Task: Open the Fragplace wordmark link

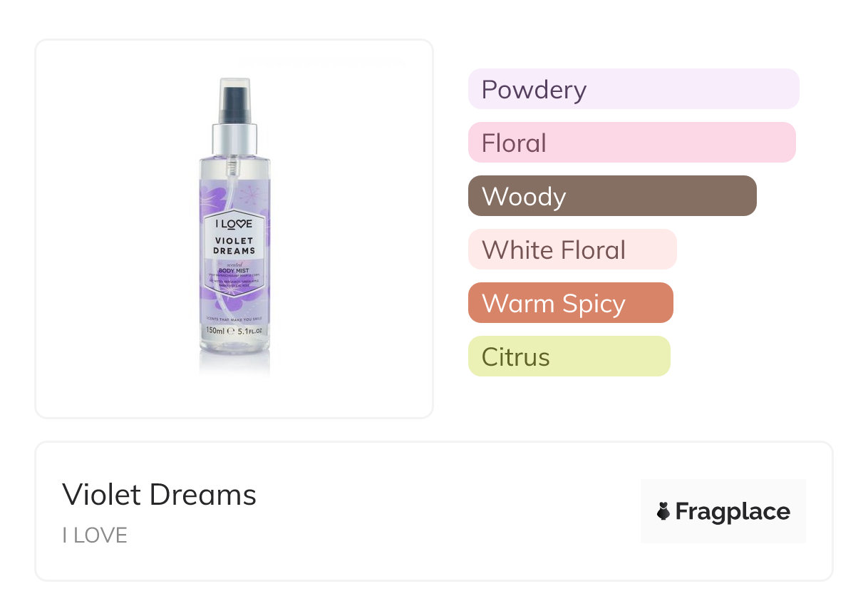Action: tap(733, 511)
